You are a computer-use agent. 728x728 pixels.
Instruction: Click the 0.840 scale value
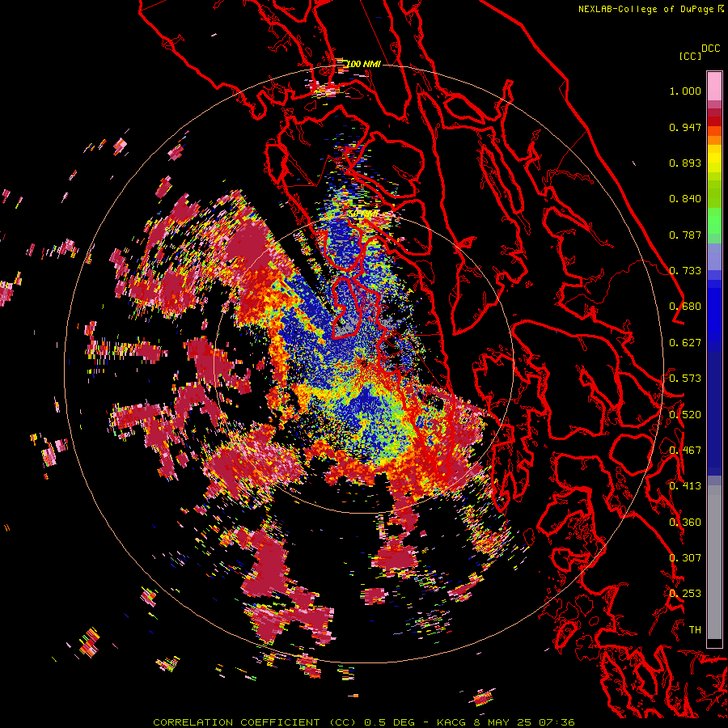pyautogui.click(x=685, y=199)
